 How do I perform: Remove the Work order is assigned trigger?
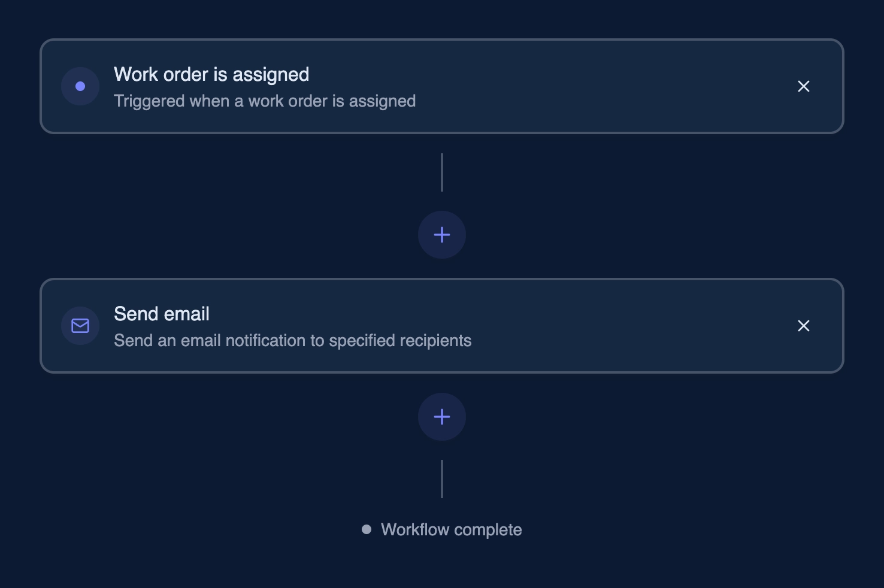coord(803,86)
